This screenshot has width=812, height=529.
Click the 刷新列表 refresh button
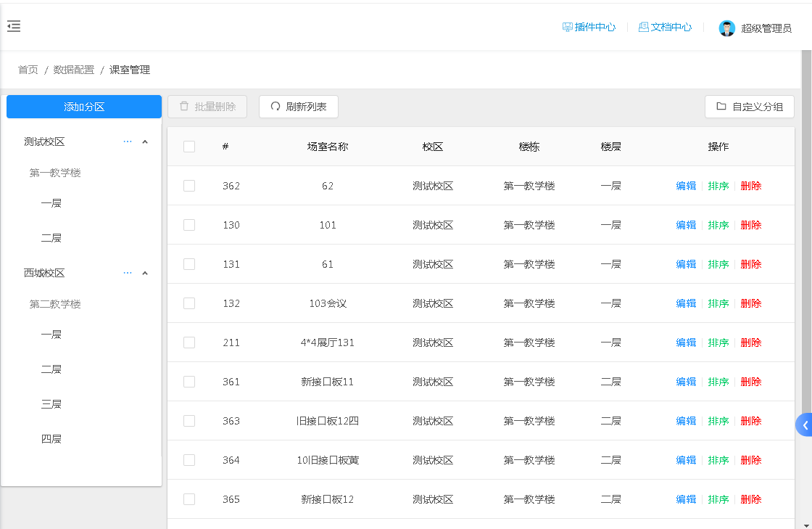(298, 107)
